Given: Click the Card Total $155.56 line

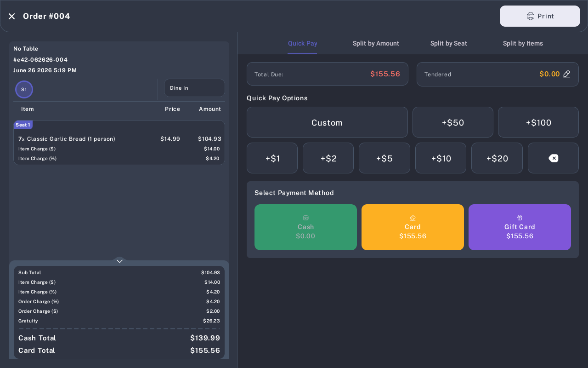Looking at the screenshot, I should [119, 351].
